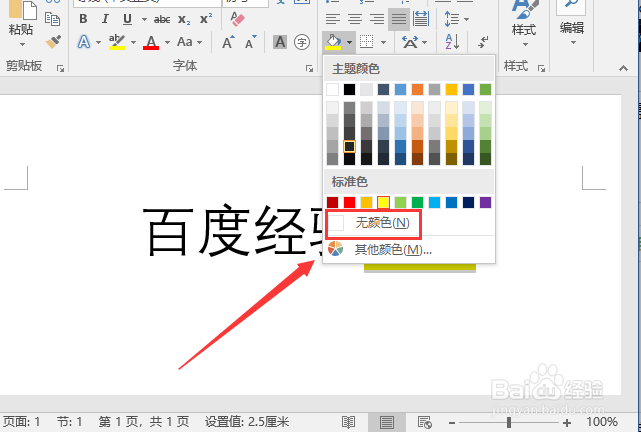Decrease font size
641x432 pixels.
pos(251,42)
